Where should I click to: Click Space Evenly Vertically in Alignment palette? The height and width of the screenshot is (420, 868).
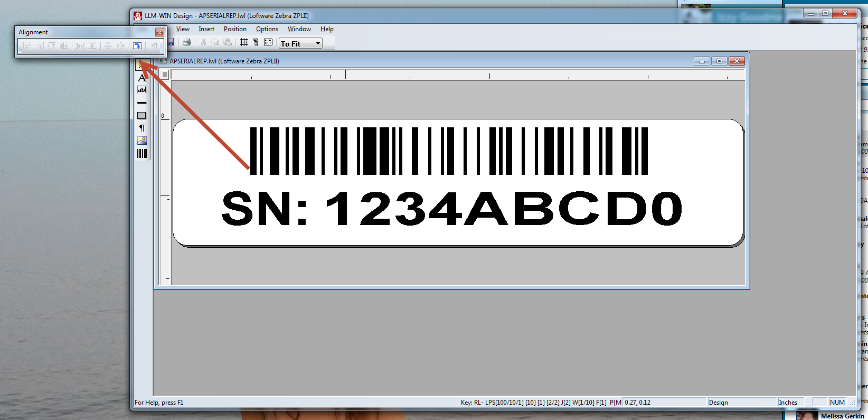pos(92,46)
